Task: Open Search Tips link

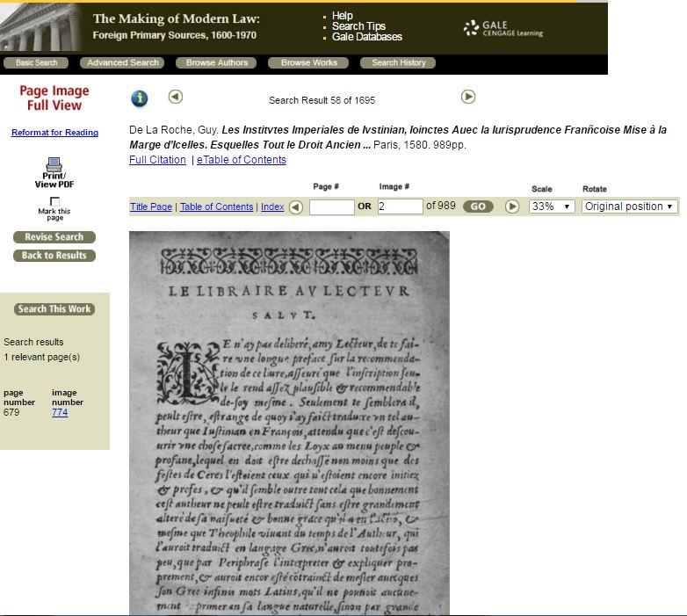Action: click(358, 26)
